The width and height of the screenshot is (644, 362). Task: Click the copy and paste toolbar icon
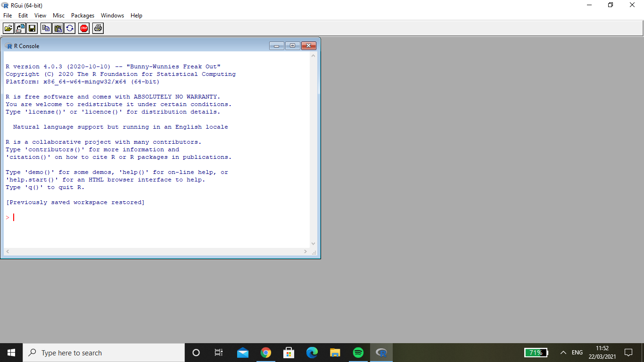70,28
